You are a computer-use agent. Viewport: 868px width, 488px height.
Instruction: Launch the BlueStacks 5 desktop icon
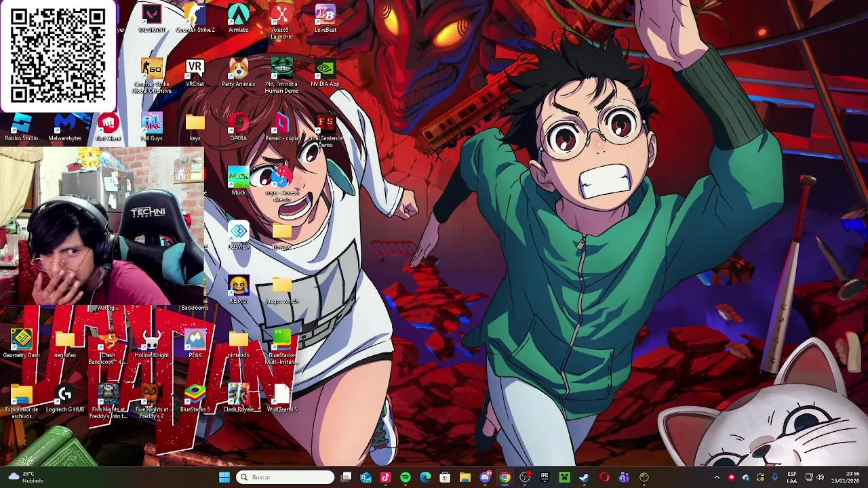(x=195, y=398)
